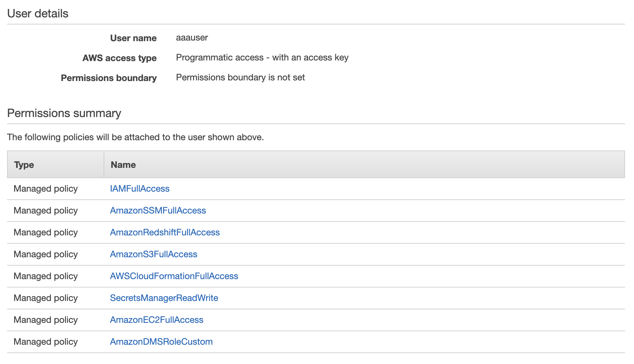Click the AWSCloudFormationFullAccess policy link
This screenshot has height=364, width=634.
point(174,276)
